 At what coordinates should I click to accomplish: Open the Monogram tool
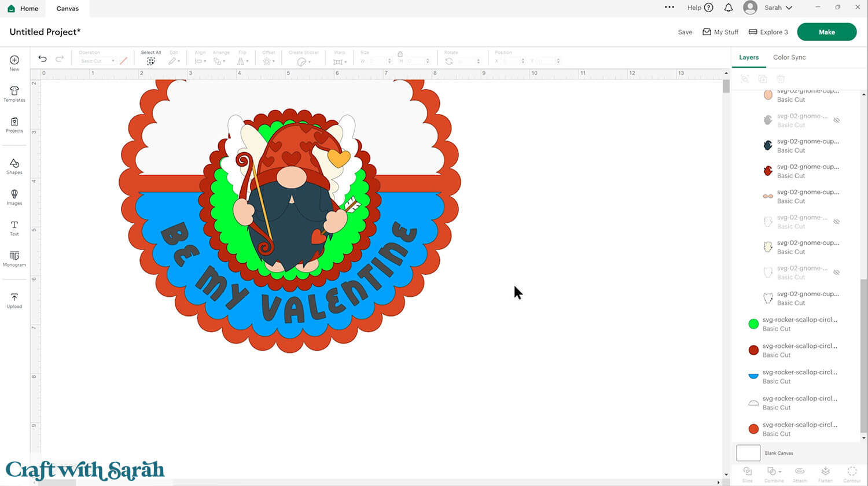click(14, 258)
